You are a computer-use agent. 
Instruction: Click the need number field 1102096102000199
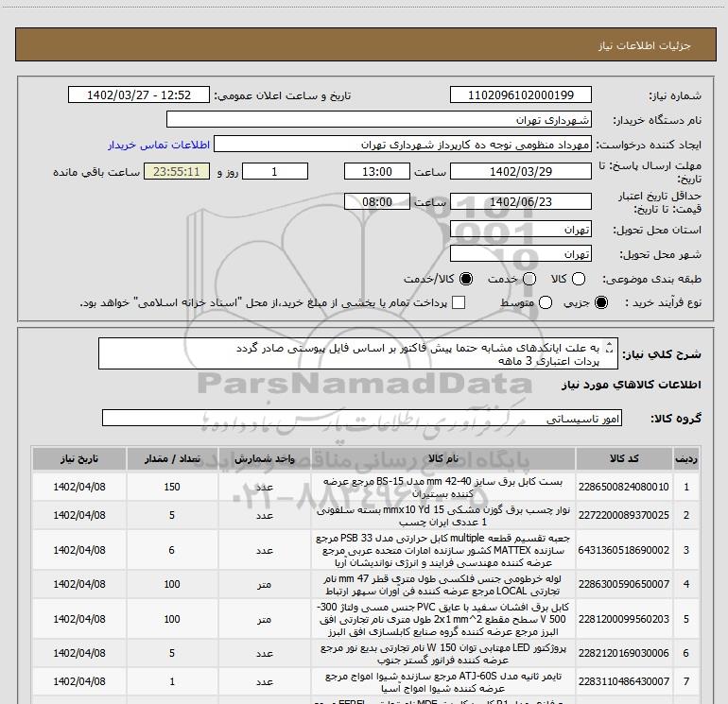click(520, 95)
